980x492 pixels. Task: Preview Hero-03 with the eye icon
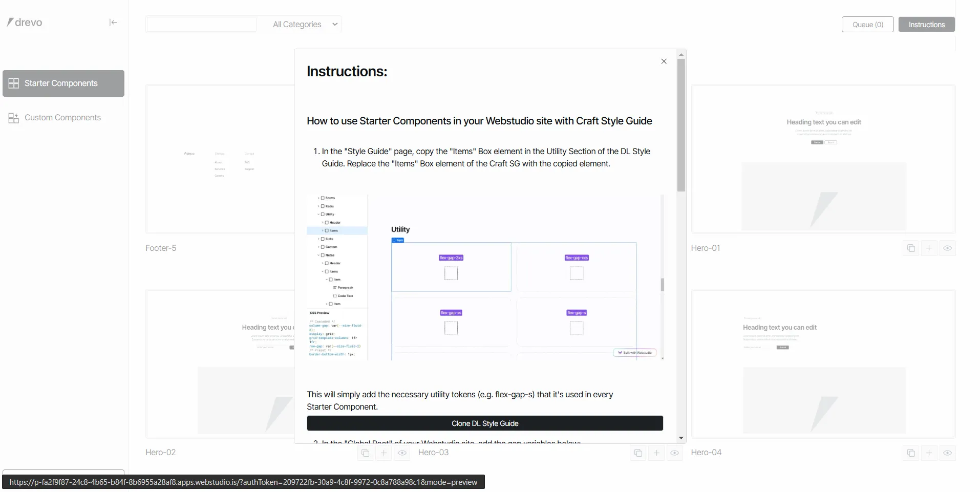pyautogui.click(x=675, y=453)
